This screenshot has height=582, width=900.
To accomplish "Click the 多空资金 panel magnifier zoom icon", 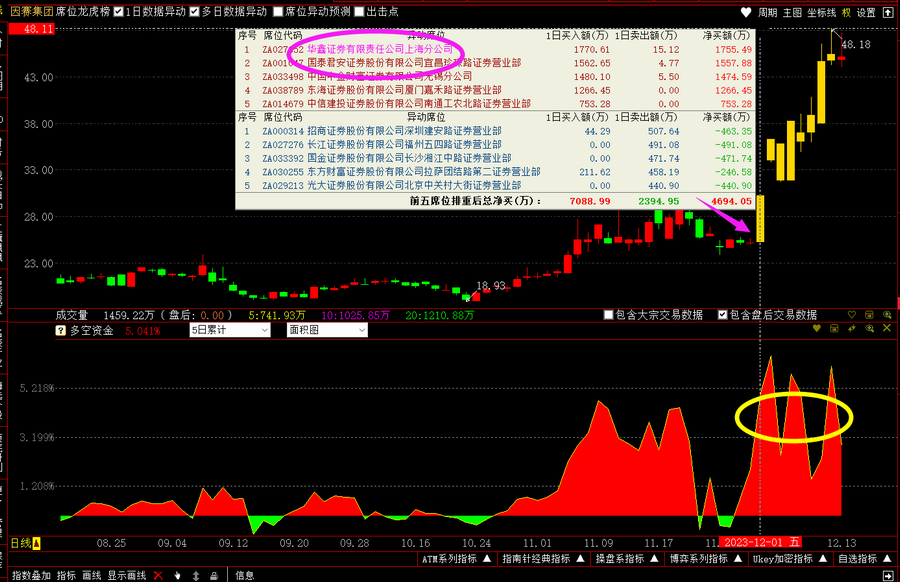I will coord(870,328).
